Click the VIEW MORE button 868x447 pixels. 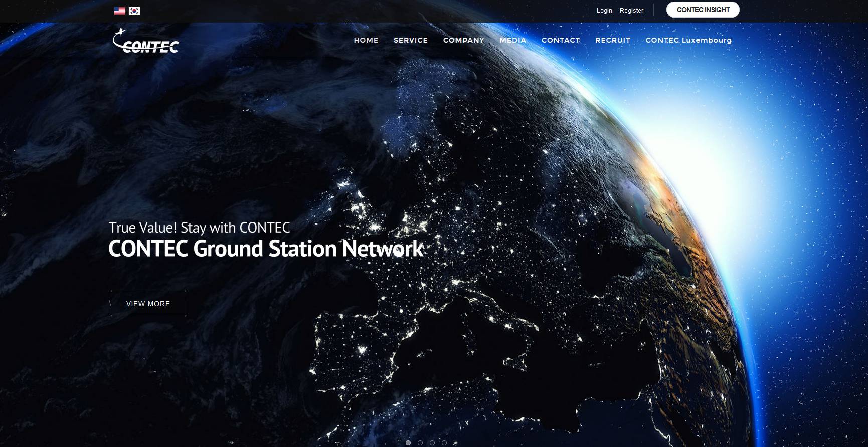pos(148,304)
